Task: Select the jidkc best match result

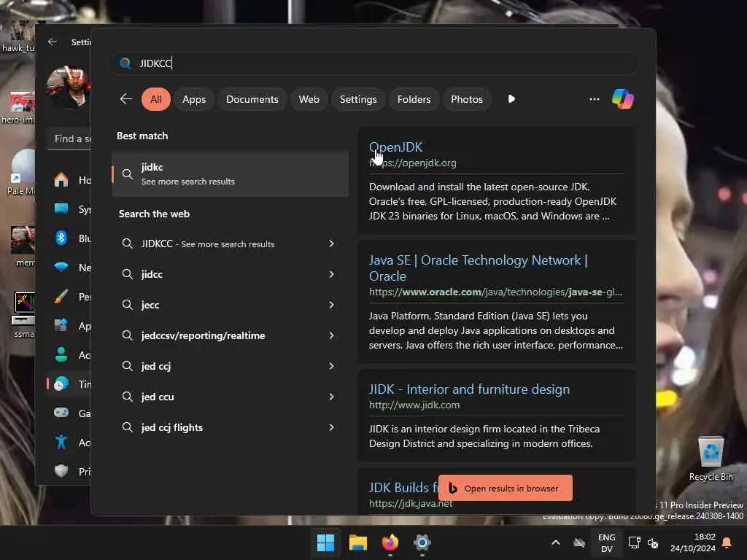Action: (x=230, y=174)
